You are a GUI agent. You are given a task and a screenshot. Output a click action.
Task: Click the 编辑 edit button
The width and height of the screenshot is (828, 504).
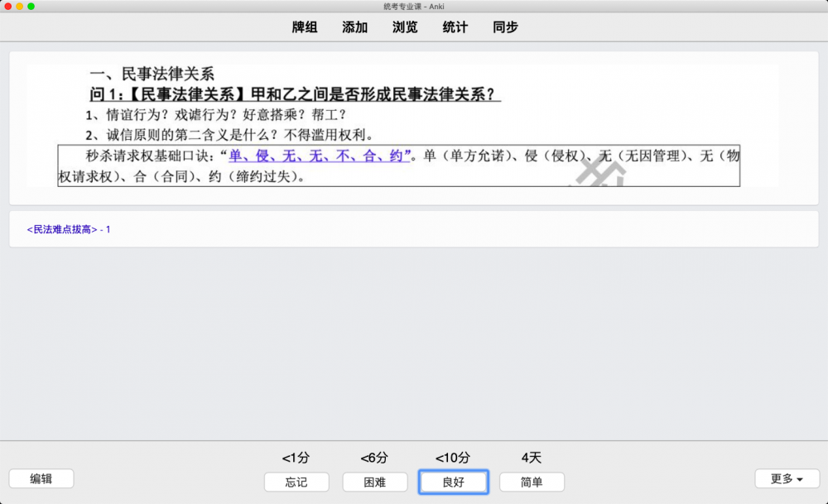pyautogui.click(x=41, y=478)
